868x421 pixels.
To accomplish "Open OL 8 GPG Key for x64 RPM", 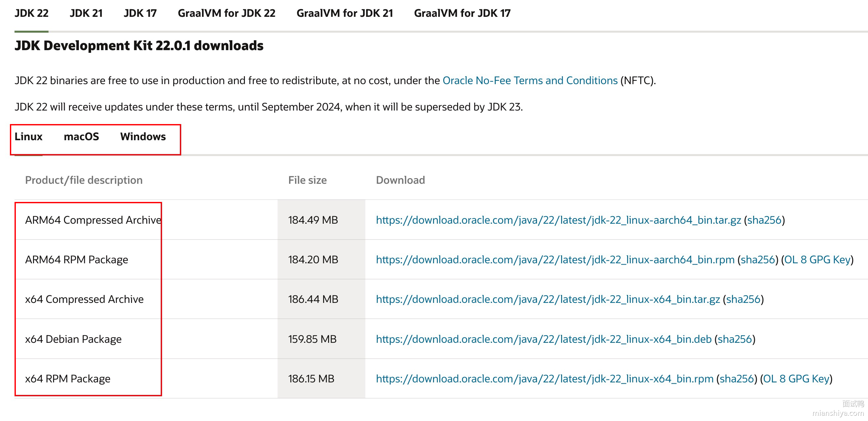I will pos(796,378).
